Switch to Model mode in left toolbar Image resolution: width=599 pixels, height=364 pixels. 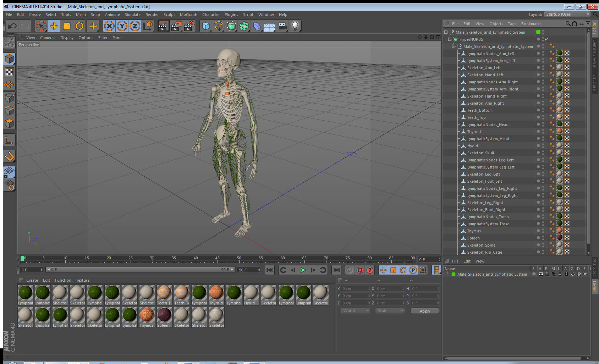pos(9,59)
